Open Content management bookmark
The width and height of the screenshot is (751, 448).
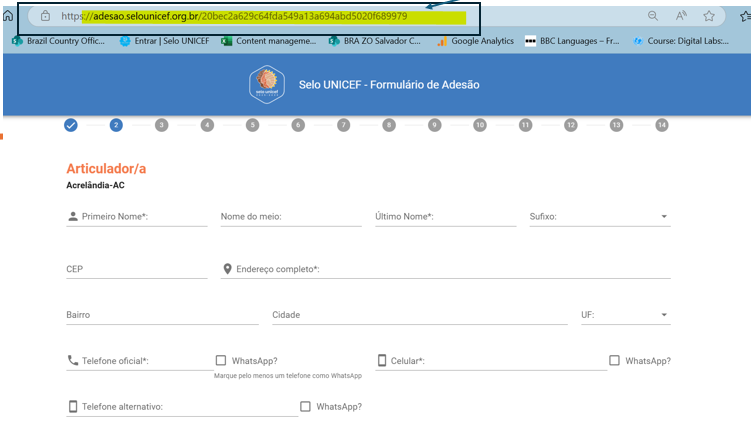point(268,41)
